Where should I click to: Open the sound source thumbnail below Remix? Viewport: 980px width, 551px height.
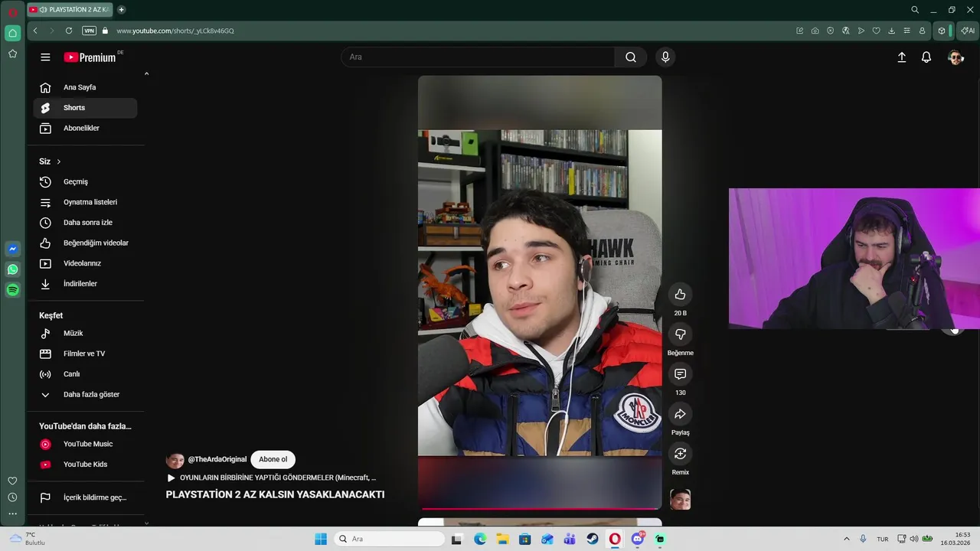(x=680, y=500)
